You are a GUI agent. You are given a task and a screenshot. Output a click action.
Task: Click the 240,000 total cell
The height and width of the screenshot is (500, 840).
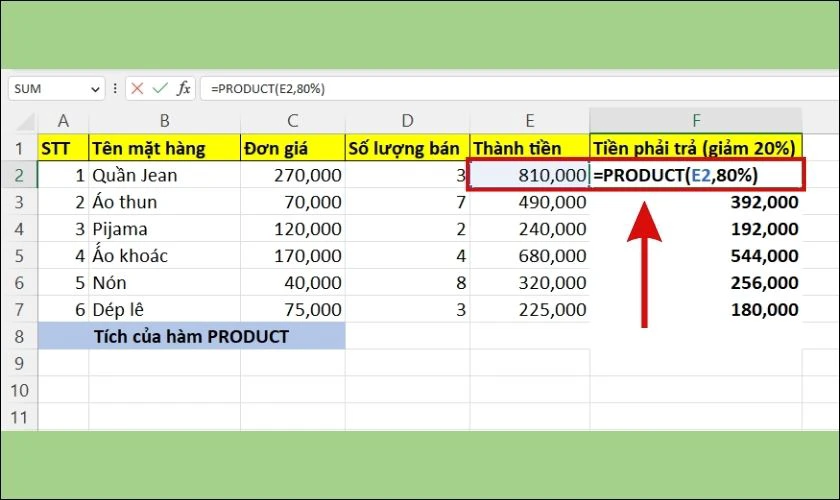point(529,229)
